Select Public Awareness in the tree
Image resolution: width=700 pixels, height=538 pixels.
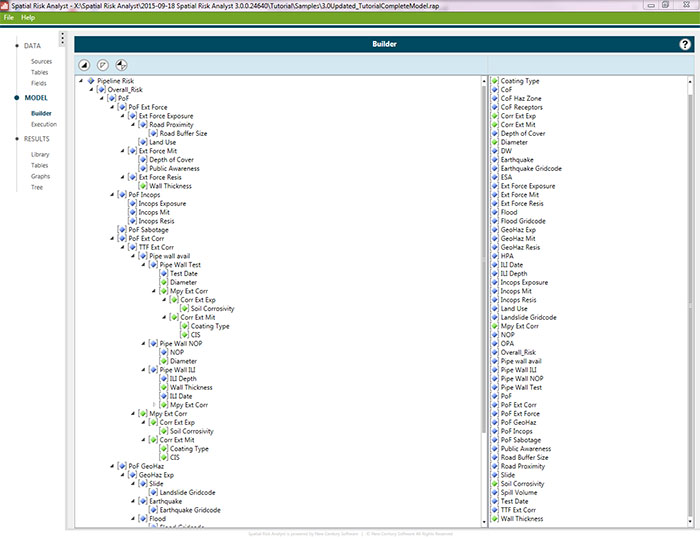point(174,168)
